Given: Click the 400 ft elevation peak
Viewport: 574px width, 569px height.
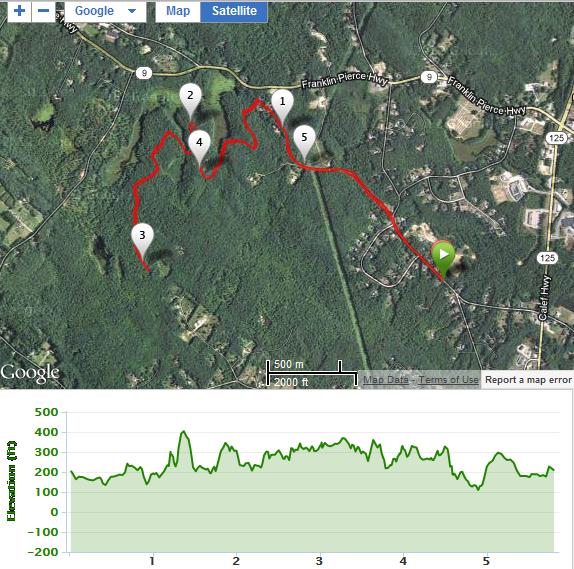Looking at the screenshot, I should click(184, 433).
